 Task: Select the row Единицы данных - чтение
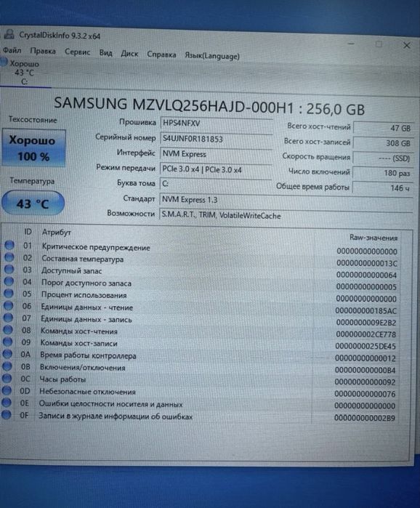pyautogui.click(x=201, y=308)
